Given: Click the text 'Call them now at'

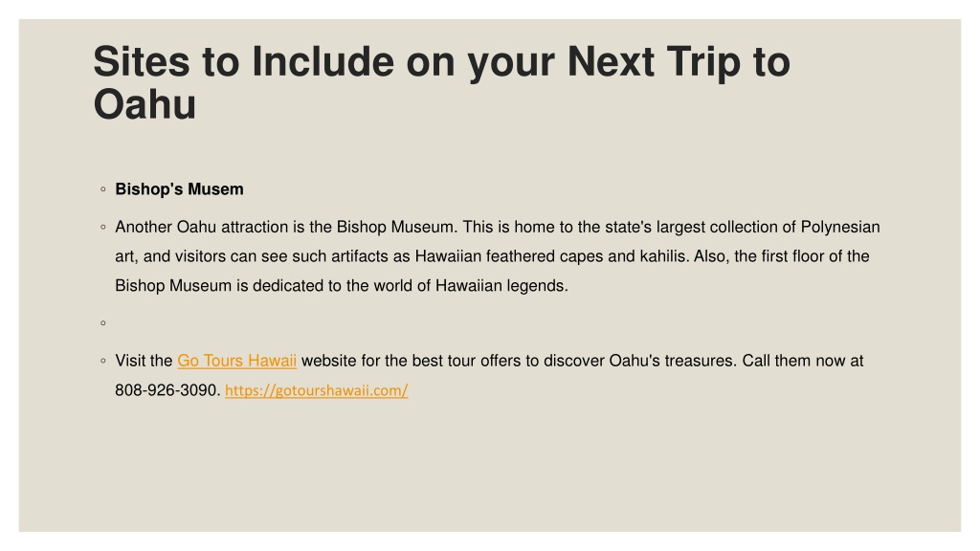Looking at the screenshot, I should pyautogui.click(x=803, y=361).
